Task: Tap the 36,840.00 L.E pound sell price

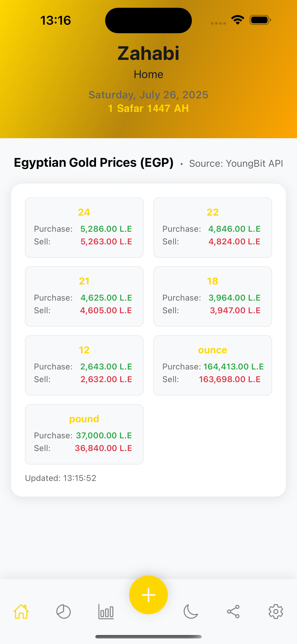Action: [x=104, y=448]
